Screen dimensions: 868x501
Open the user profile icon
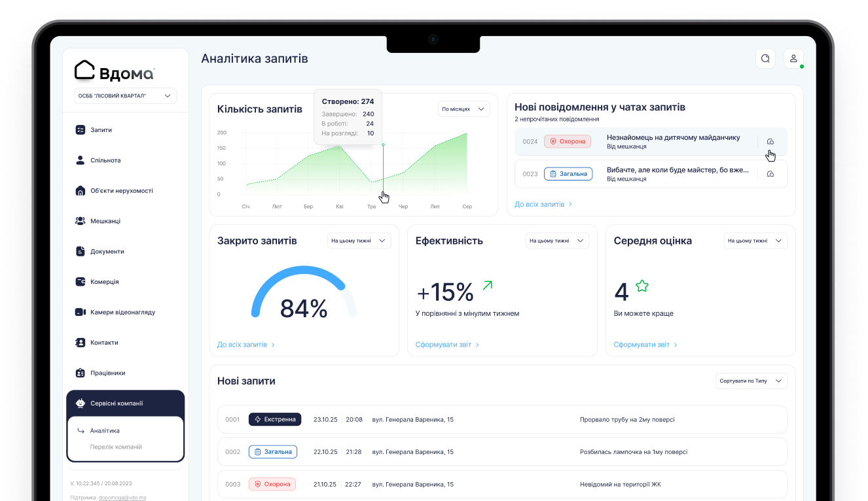click(x=793, y=58)
